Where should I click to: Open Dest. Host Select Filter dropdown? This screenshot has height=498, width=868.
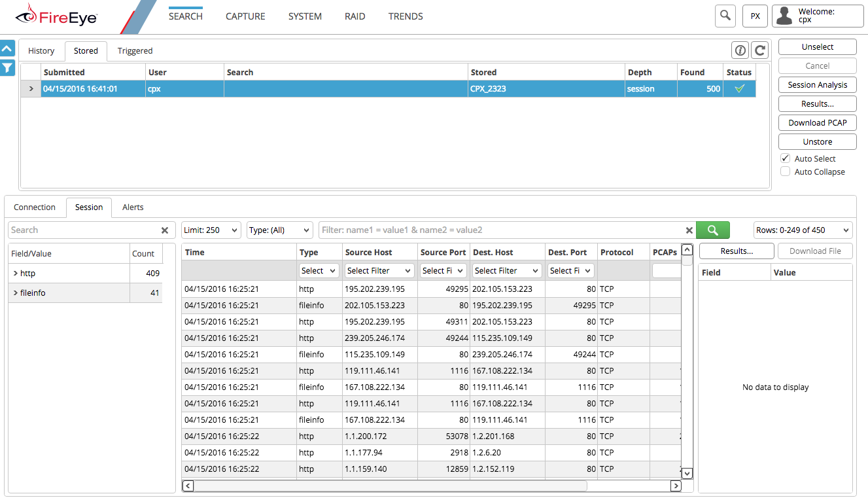507,270
